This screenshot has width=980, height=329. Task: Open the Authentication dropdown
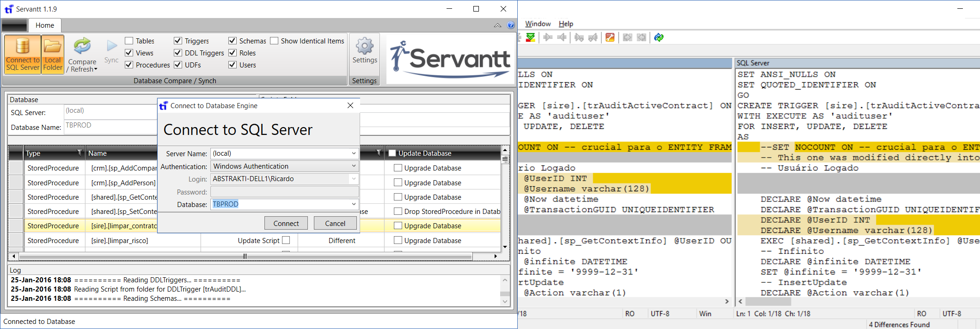coord(354,166)
